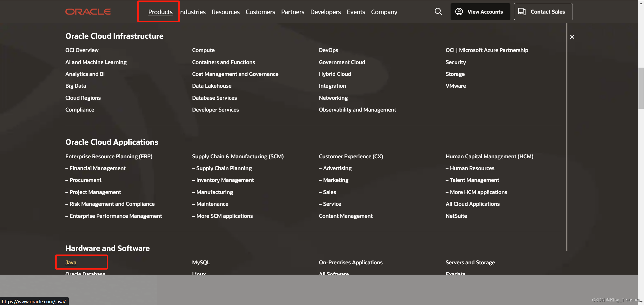This screenshot has height=305, width=644.
Task: Open More SCM applications
Action: (222, 216)
